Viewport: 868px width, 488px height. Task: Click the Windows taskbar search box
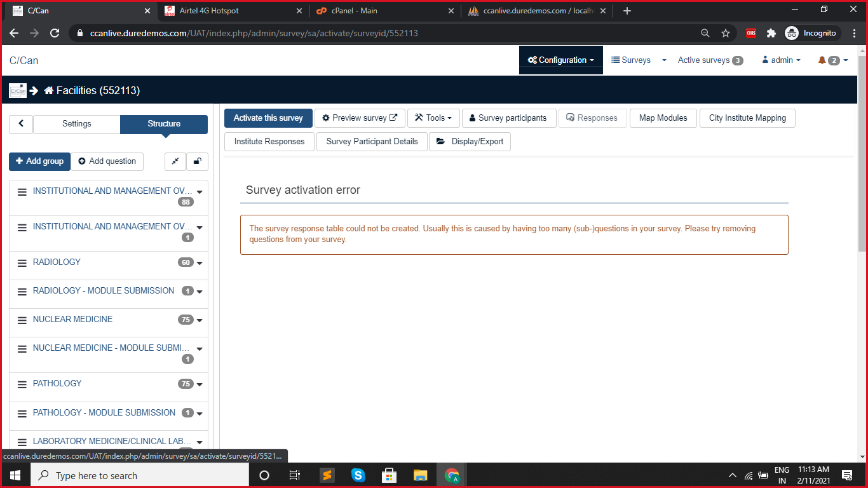[140, 475]
